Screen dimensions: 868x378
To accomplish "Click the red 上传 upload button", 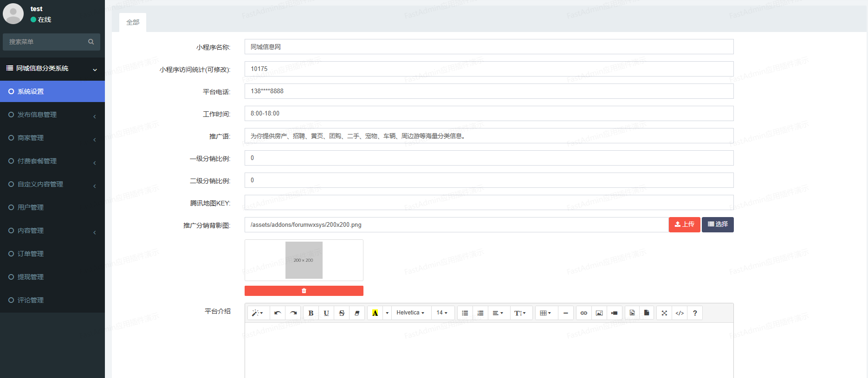I will pos(684,224).
